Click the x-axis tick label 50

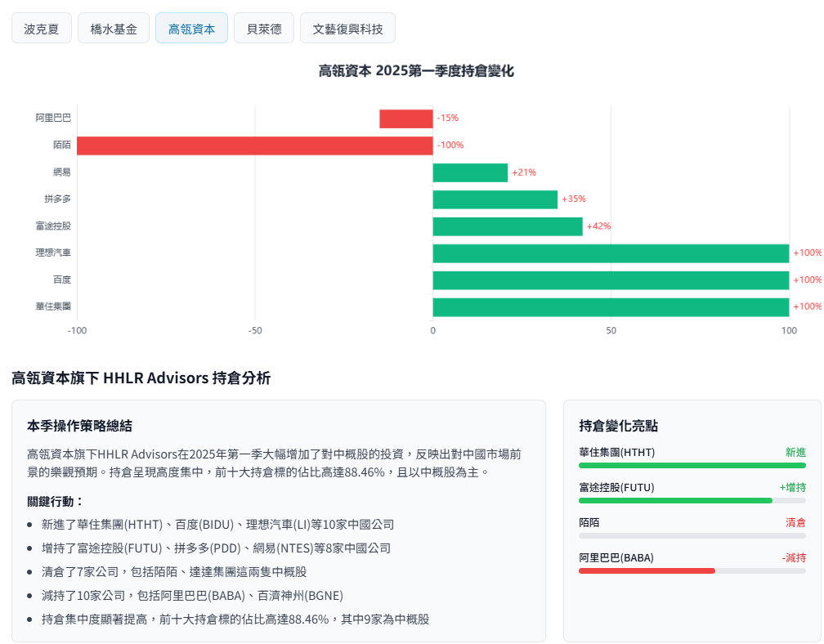tap(611, 330)
